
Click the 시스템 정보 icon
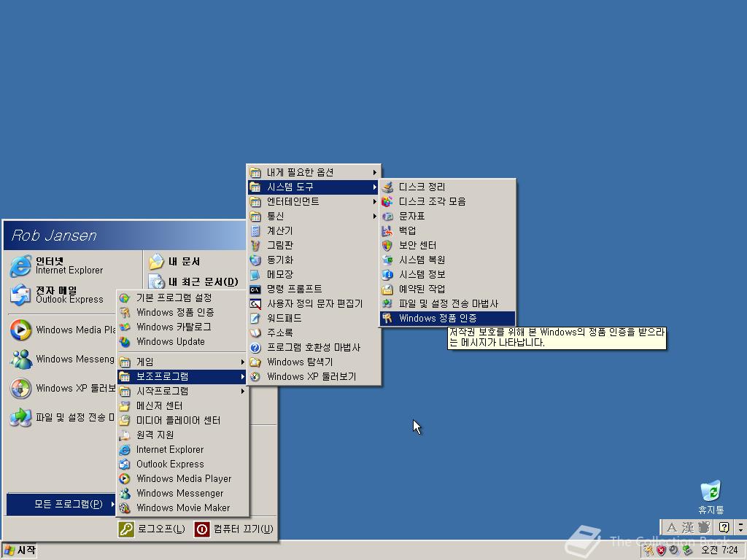387,275
